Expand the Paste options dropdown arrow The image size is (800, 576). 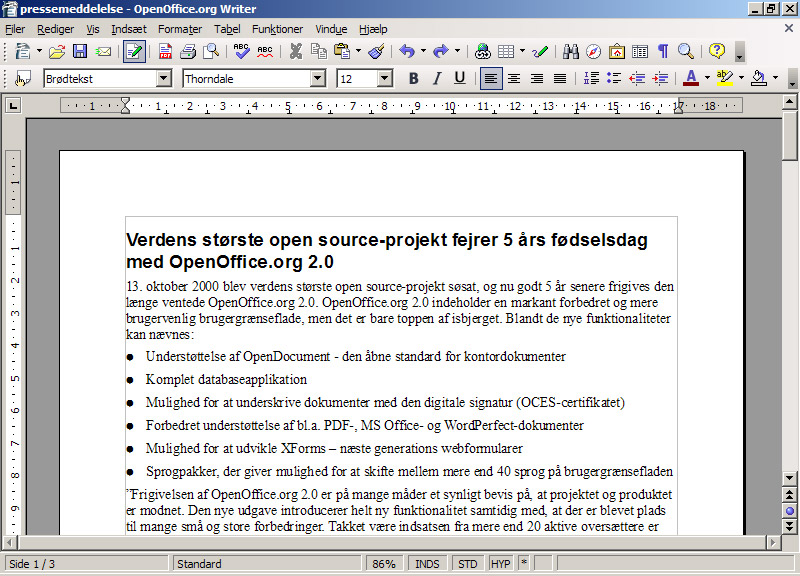(358, 52)
